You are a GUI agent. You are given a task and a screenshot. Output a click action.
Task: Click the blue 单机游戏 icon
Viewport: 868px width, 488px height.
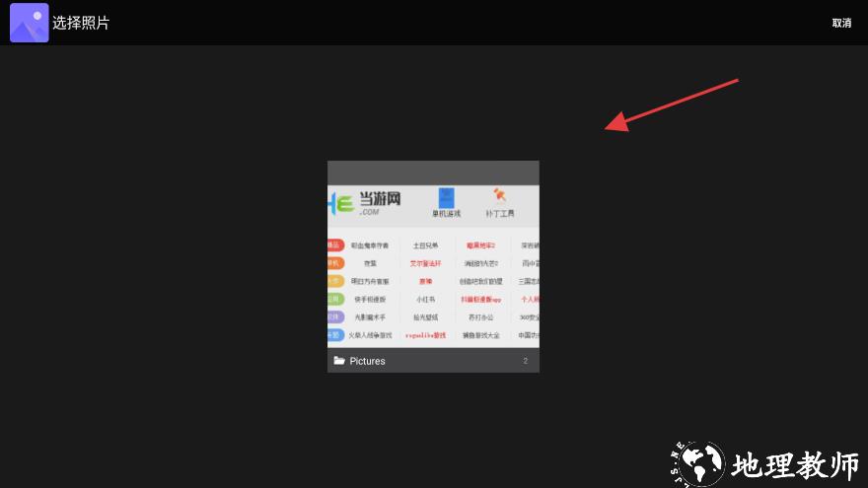pos(446,198)
